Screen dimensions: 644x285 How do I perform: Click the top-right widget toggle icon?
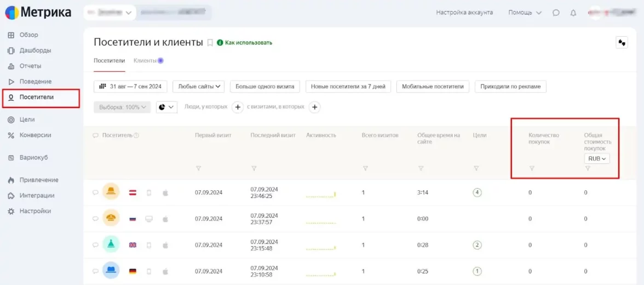coord(622,43)
